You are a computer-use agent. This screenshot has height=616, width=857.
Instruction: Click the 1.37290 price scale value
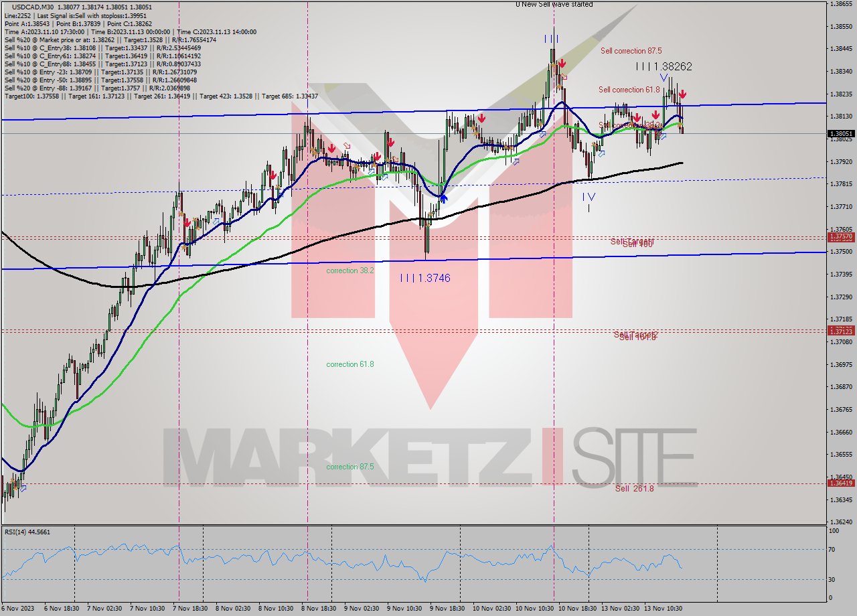click(x=841, y=297)
